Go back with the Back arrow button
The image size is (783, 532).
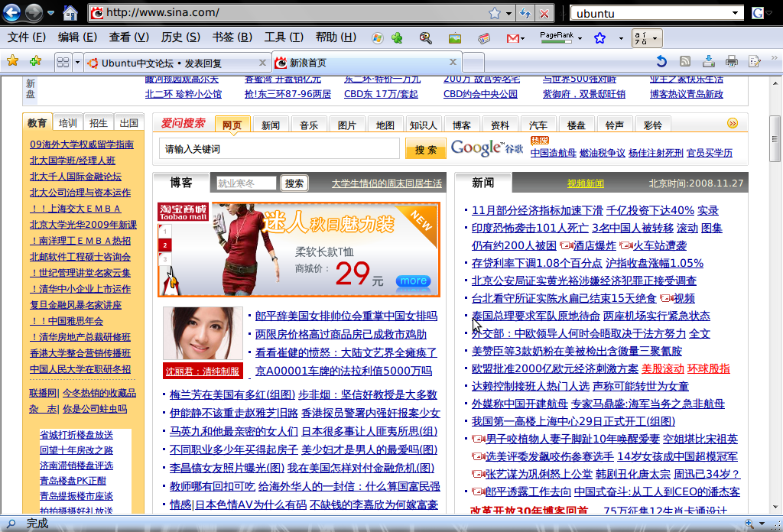pos(11,12)
